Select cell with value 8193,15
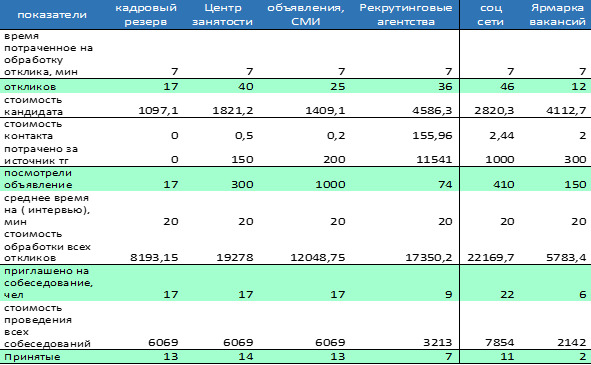 154,258
